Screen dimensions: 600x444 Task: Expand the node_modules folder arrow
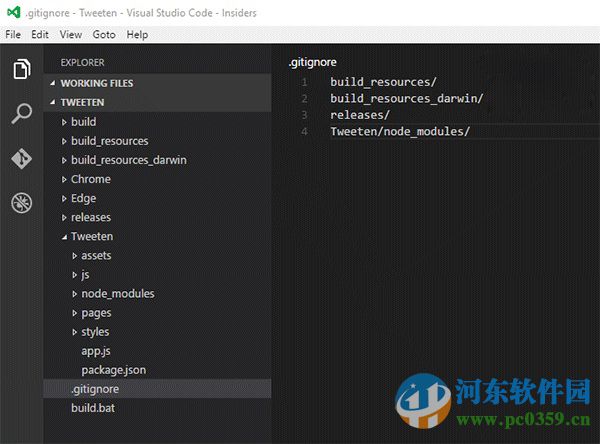coord(75,294)
